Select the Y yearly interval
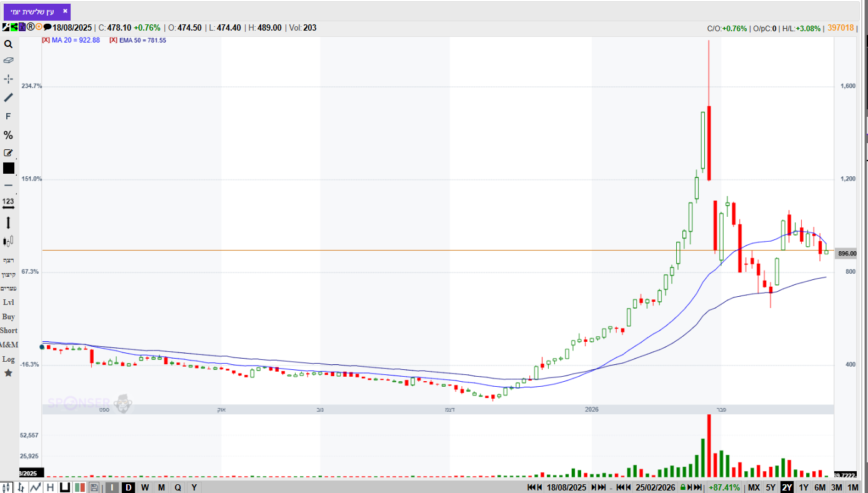Image resolution: width=868 pixels, height=493 pixels. click(194, 487)
